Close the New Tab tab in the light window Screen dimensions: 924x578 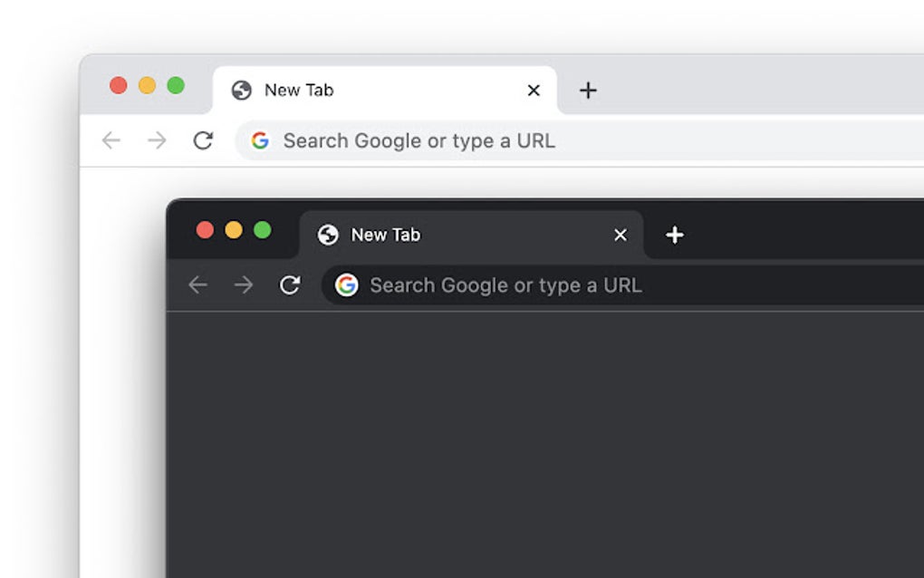[534, 91]
